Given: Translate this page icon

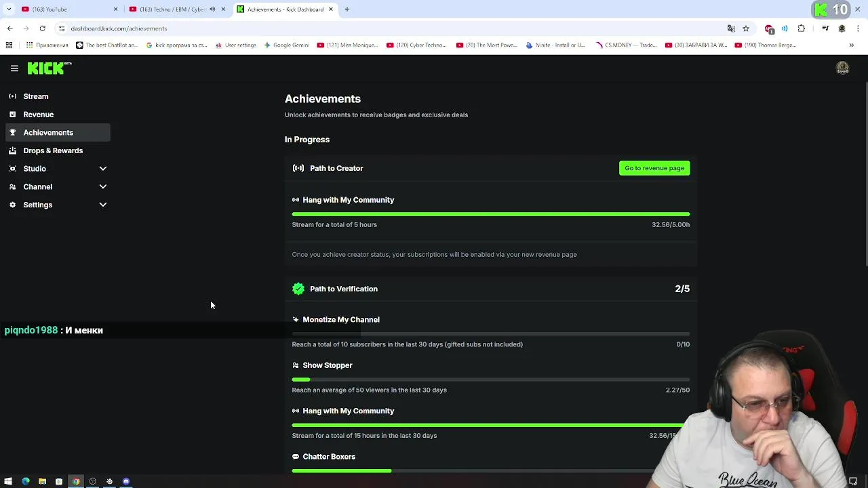Looking at the screenshot, I should [x=731, y=28].
